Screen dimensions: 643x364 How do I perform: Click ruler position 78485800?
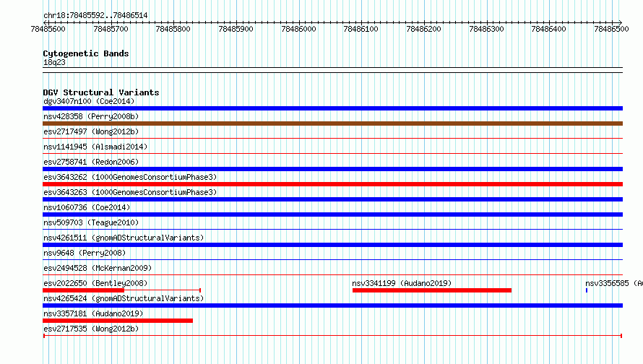pos(173,29)
